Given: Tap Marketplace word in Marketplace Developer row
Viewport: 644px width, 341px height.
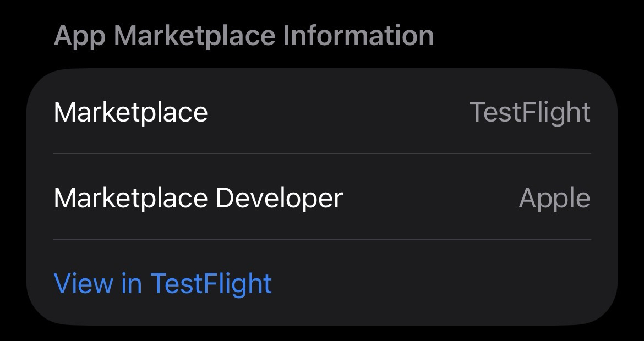Looking at the screenshot, I should click(x=130, y=197).
